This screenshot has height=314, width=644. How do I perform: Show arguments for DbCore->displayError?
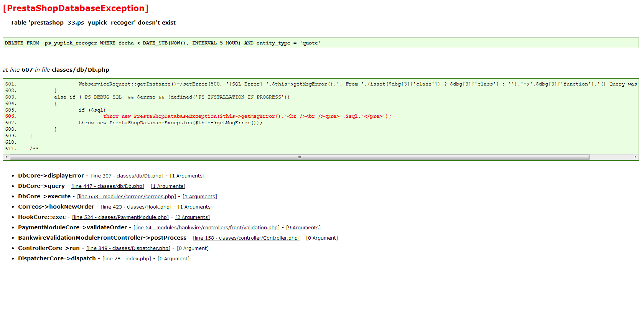[187, 176]
